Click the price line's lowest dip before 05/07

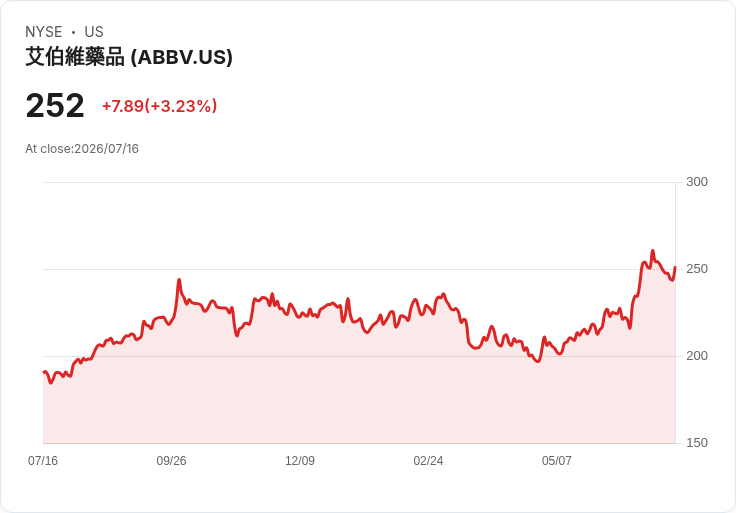(x=538, y=361)
